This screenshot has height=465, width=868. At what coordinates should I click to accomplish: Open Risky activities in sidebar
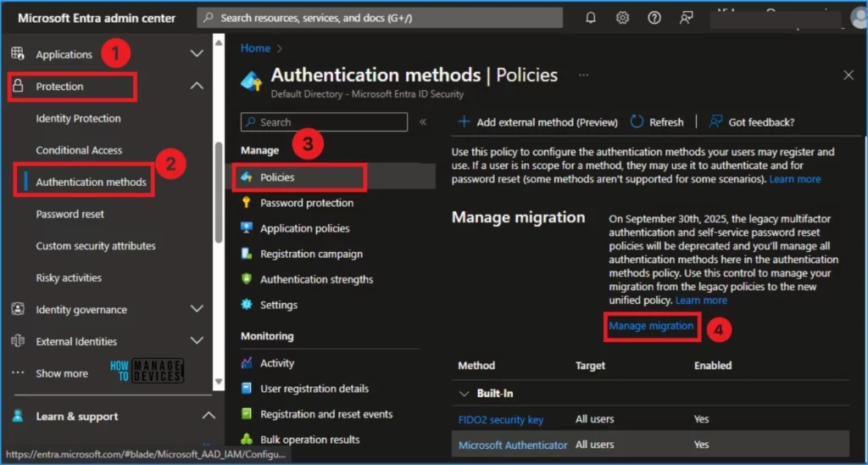click(x=69, y=277)
